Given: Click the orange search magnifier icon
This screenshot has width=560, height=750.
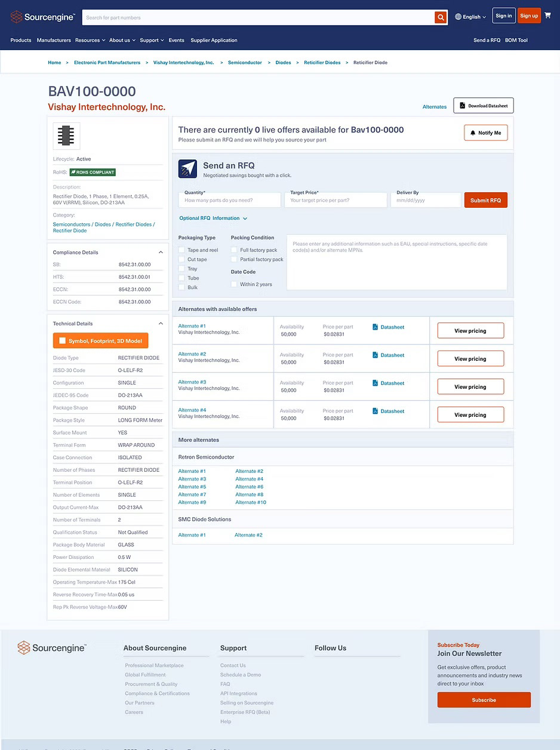Looking at the screenshot, I should pyautogui.click(x=441, y=17).
